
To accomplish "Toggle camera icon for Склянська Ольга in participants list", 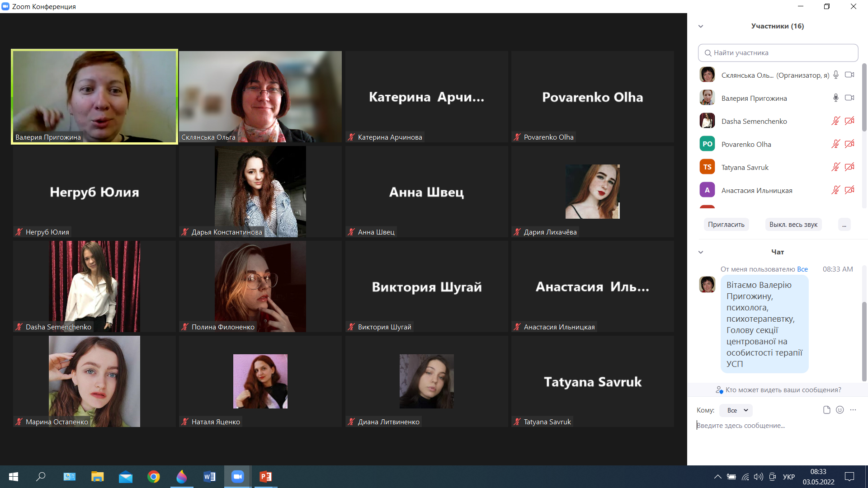I will (849, 75).
